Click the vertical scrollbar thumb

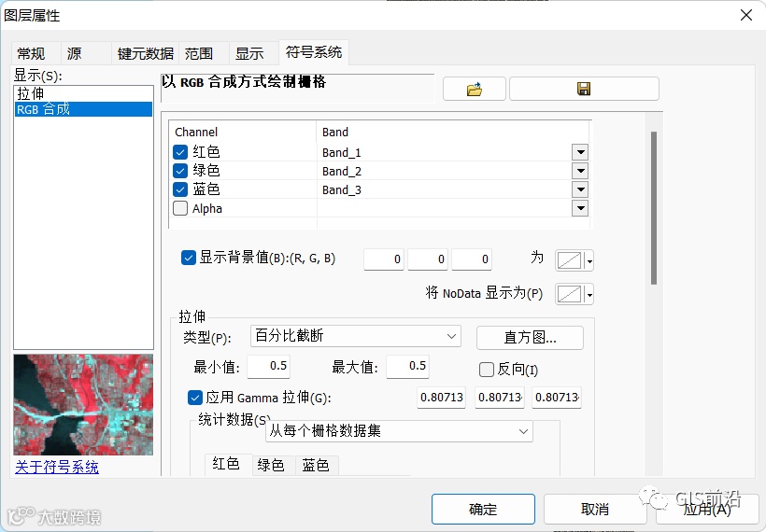(654, 208)
